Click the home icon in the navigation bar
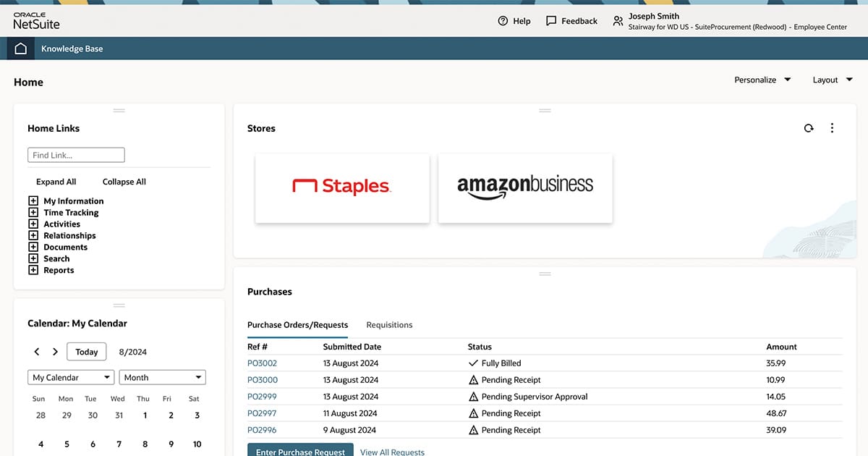The width and height of the screenshot is (868, 456). (20, 48)
